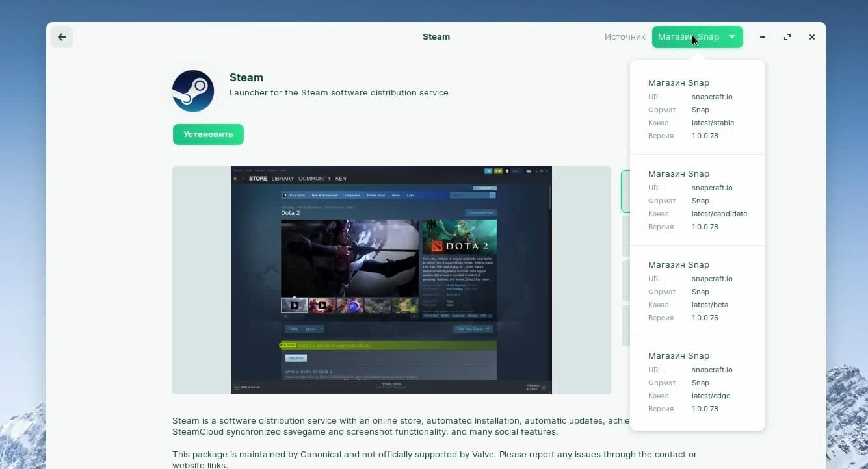Image resolution: width=868 pixels, height=469 pixels.
Task: Select the latest/candidate source entry
Action: coord(698,200)
